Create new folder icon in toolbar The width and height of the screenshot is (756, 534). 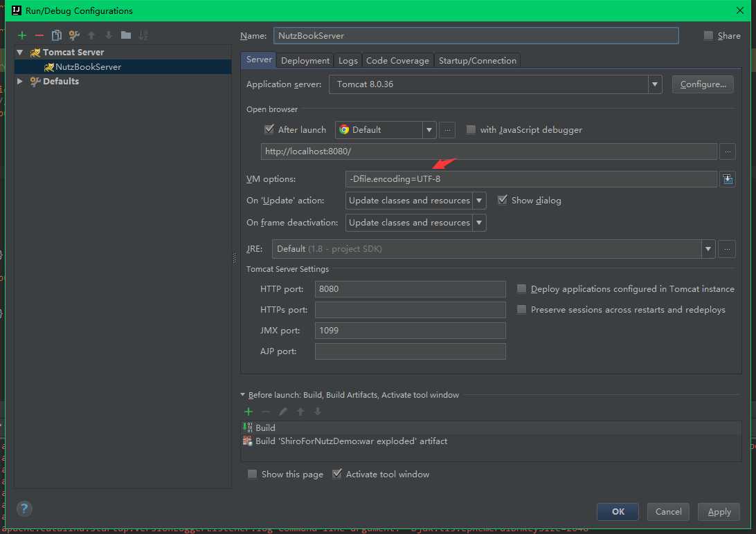coord(126,35)
